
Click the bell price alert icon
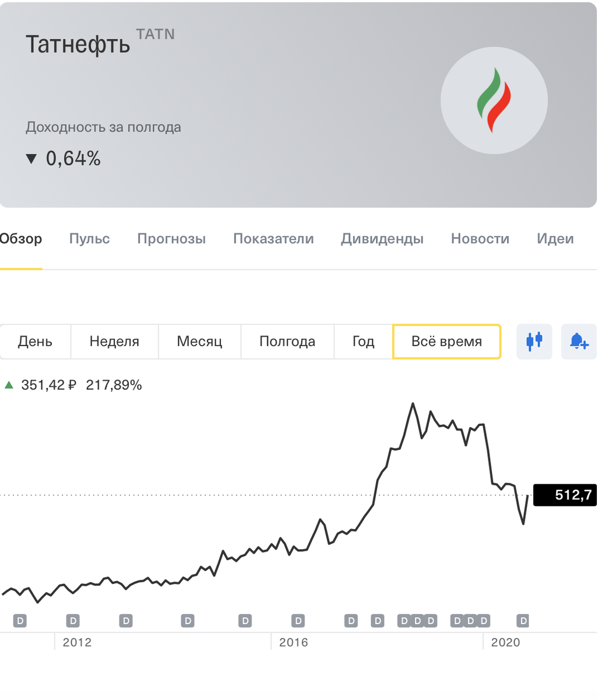579,341
